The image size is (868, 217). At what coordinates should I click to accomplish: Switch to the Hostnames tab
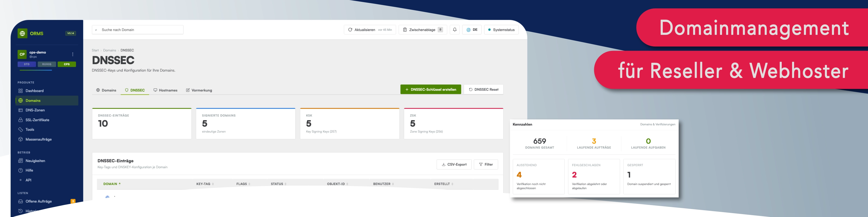click(165, 90)
